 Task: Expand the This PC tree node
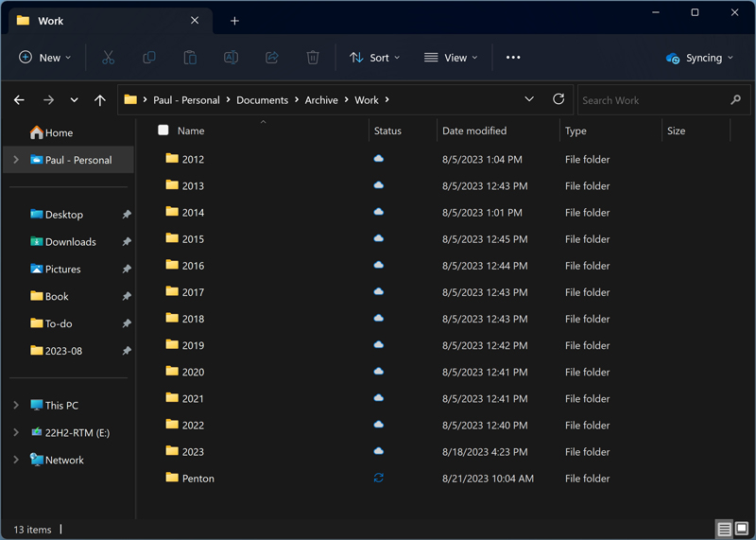click(16, 406)
